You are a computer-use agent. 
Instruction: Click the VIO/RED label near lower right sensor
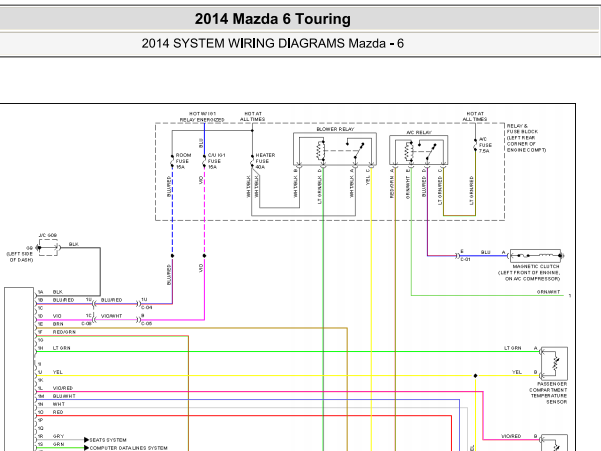pyautogui.click(x=511, y=436)
